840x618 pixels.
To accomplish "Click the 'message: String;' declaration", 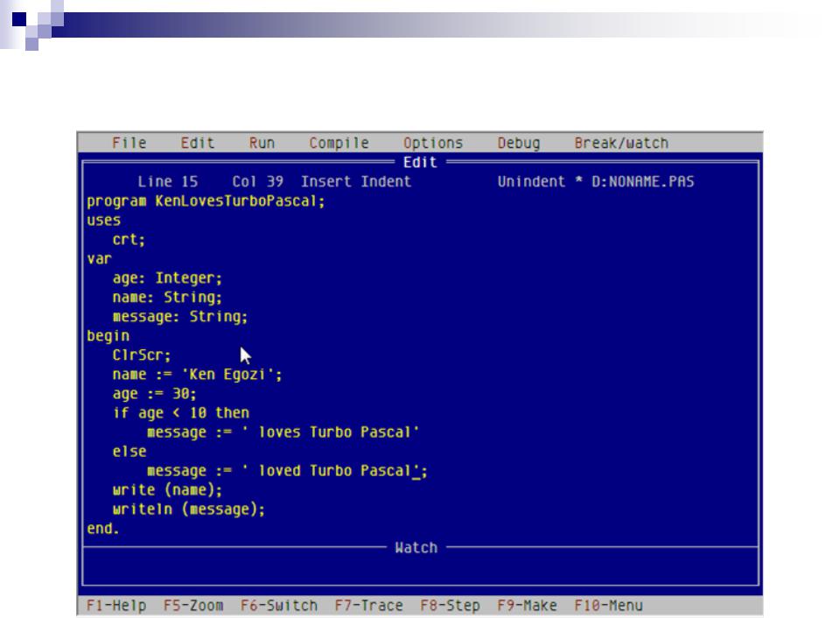I will click(x=180, y=317).
